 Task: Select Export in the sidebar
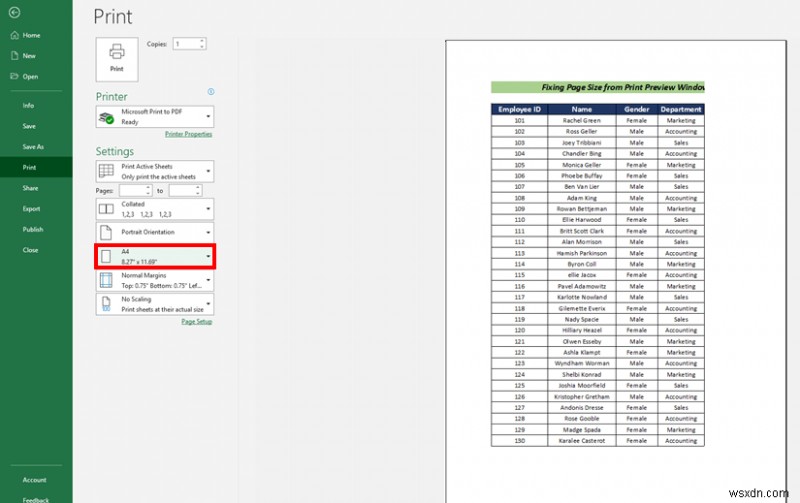31,209
